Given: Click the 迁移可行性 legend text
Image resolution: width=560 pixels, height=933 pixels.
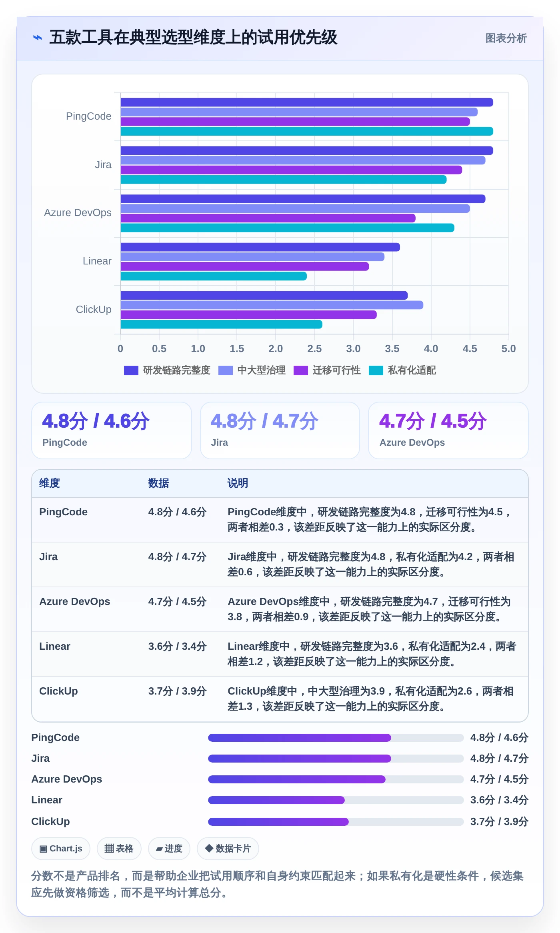Looking at the screenshot, I should 337,370.
